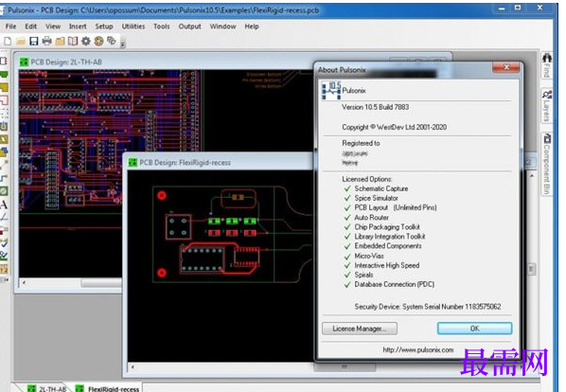566x392 pixels.
Task: Click the Interactive High Speed entry
Action: coord(386,265)
